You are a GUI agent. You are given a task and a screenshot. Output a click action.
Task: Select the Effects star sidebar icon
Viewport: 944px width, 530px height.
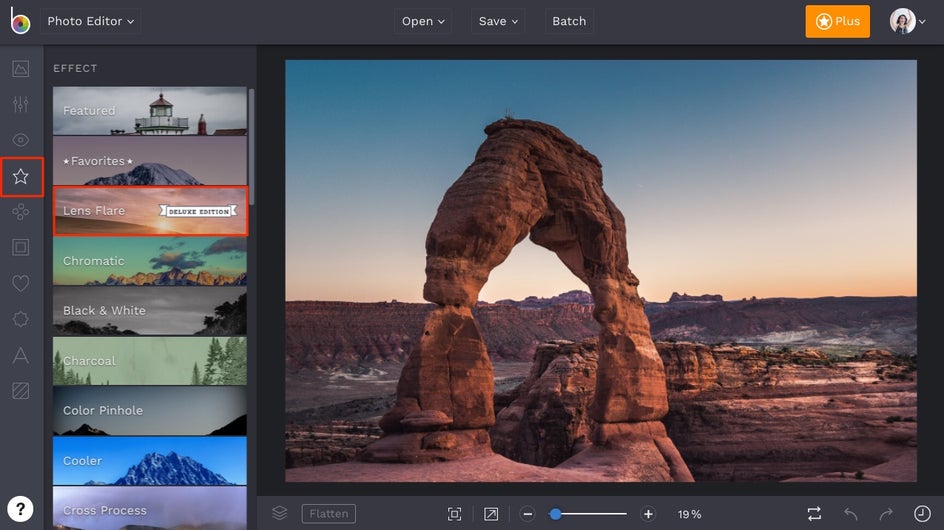(21, 176)
